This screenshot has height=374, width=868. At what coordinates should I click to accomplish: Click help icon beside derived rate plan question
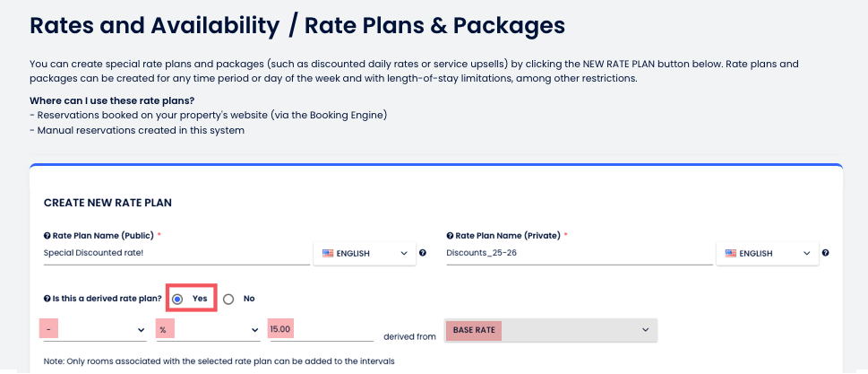pos(47,299)
